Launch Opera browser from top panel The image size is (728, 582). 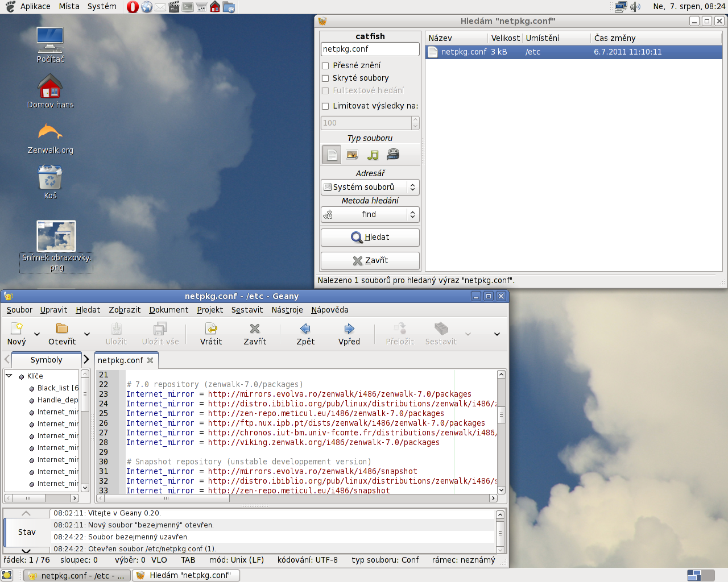133,7
